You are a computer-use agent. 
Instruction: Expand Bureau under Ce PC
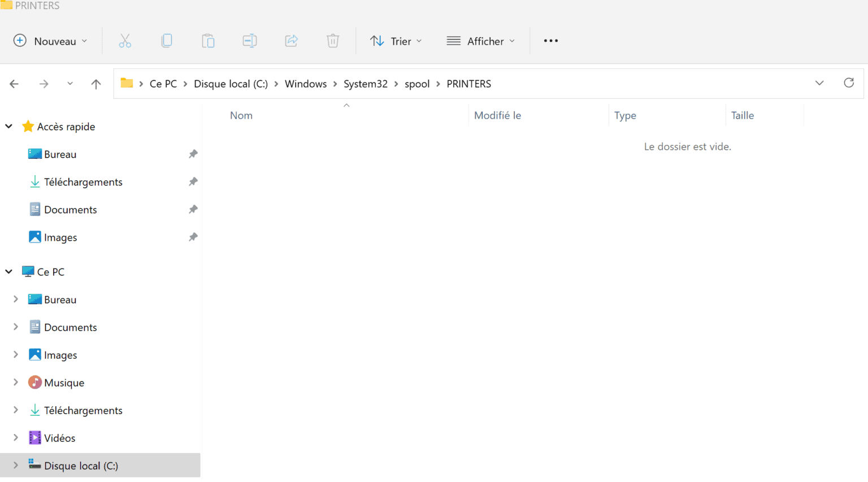click(x=16, y=299)
